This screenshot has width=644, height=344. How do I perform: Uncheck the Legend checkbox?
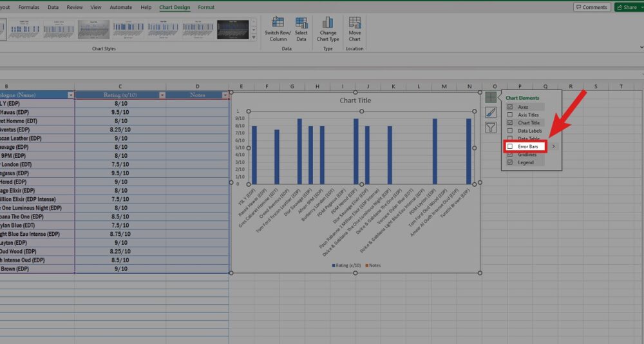point(510,163)
